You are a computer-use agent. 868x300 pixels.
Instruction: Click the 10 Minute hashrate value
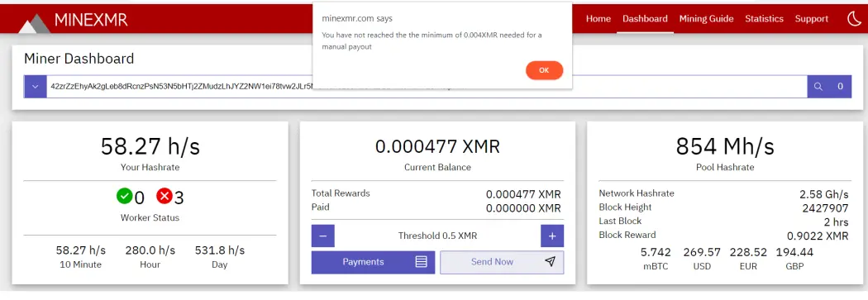pyautogui.click(x=81, y=250)
